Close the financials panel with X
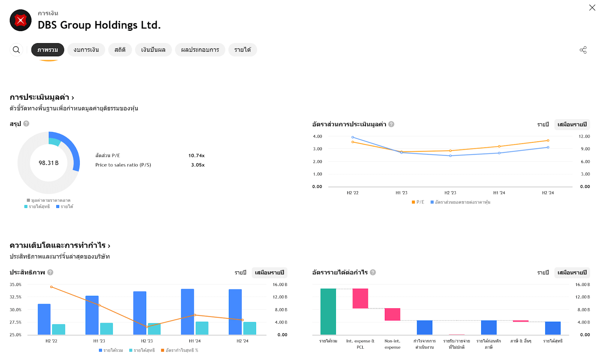 592,7
